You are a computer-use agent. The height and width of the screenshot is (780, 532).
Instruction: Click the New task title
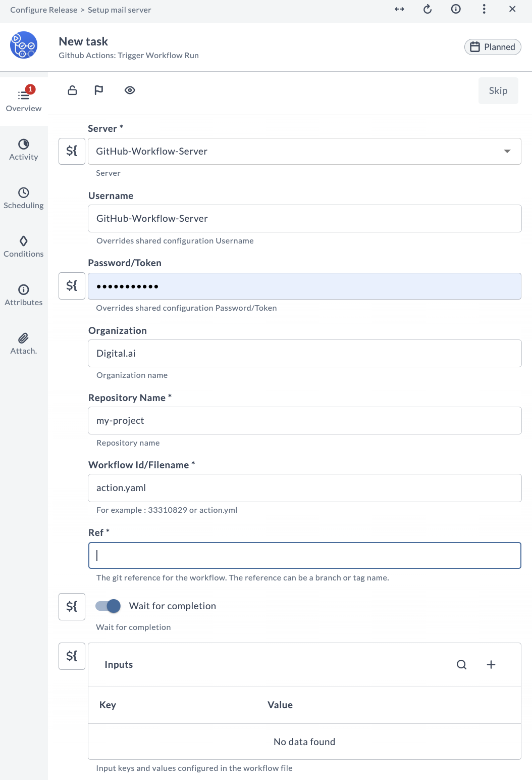pos(83,41)
